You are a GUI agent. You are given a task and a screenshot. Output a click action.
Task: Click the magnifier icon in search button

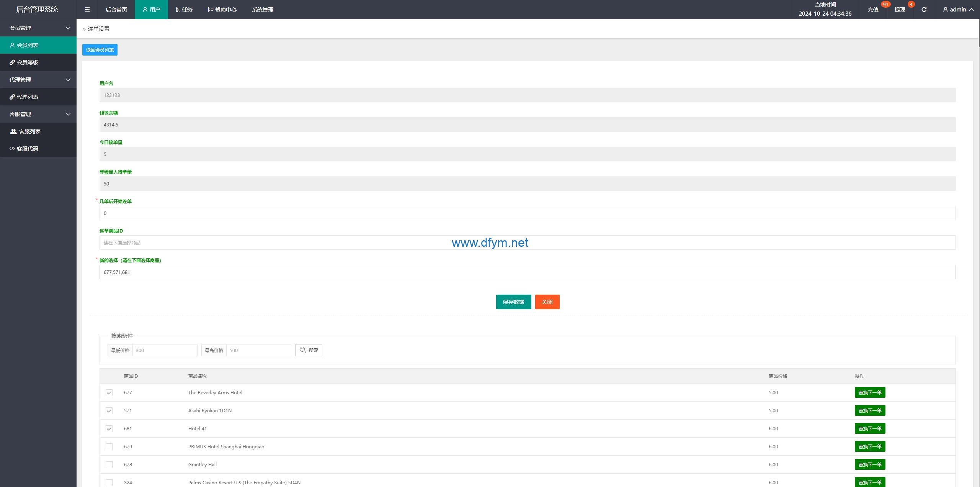tap(303, 350)
